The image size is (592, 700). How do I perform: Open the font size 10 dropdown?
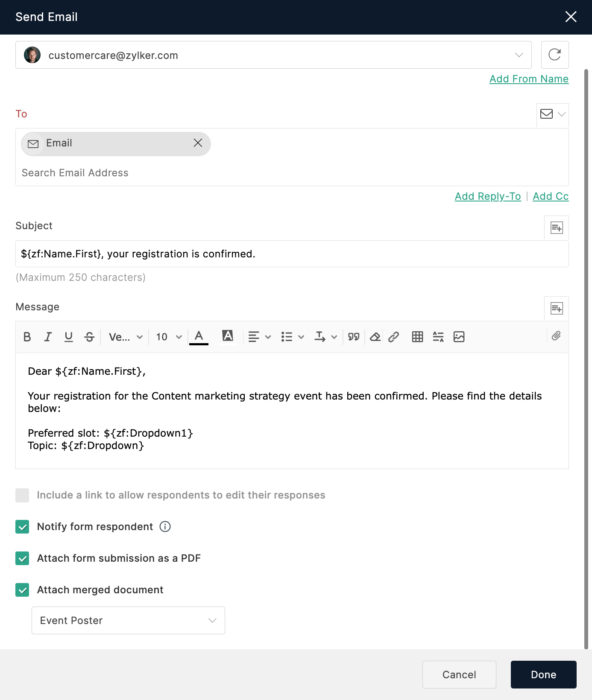coord(169,337)
